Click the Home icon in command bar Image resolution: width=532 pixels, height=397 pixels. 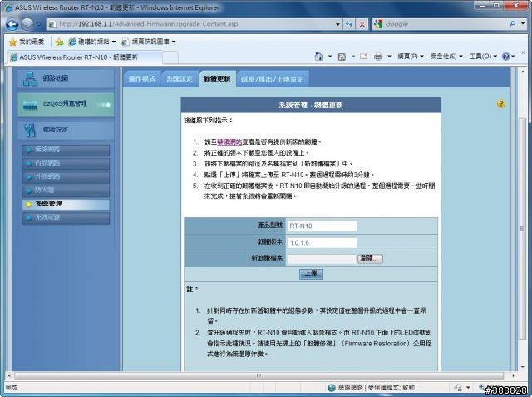point(318,57)
